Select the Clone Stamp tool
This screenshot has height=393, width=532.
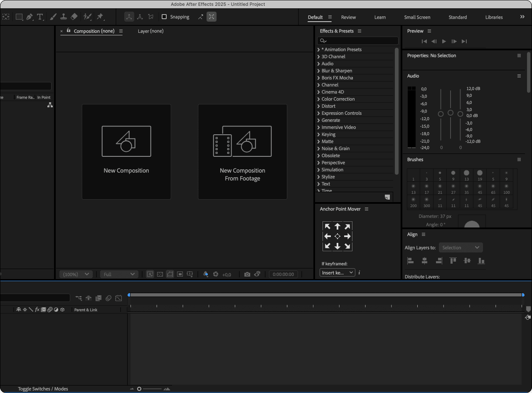pos(64,17)
